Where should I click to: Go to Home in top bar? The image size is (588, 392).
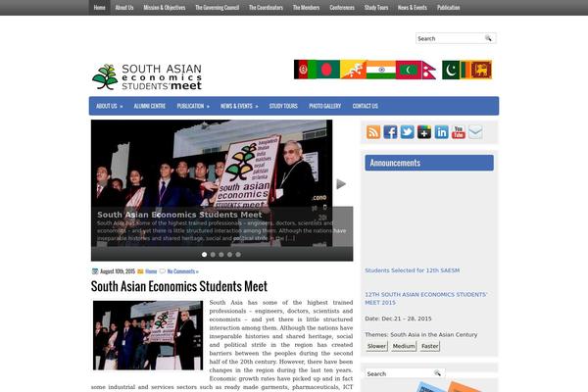[99, 8]
